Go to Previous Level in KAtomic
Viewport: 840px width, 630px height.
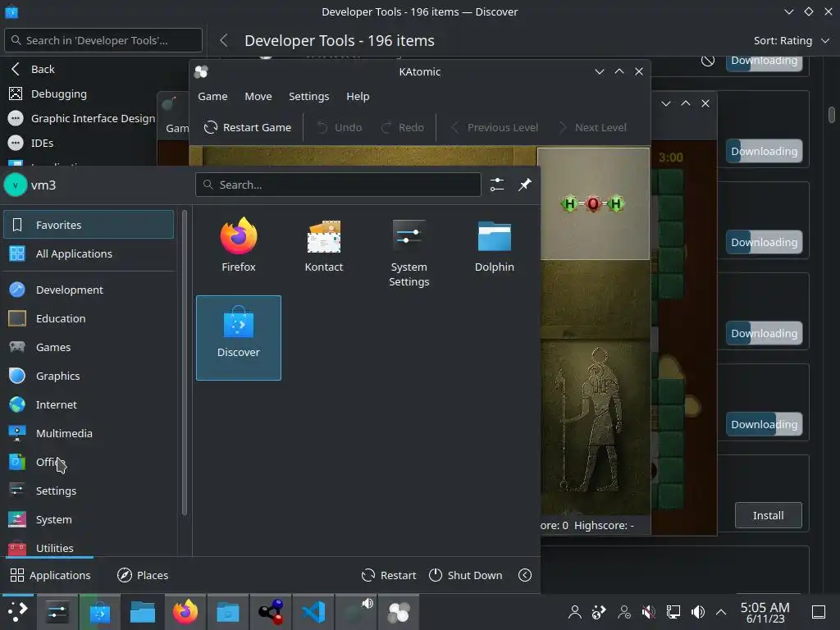point(495,127)
